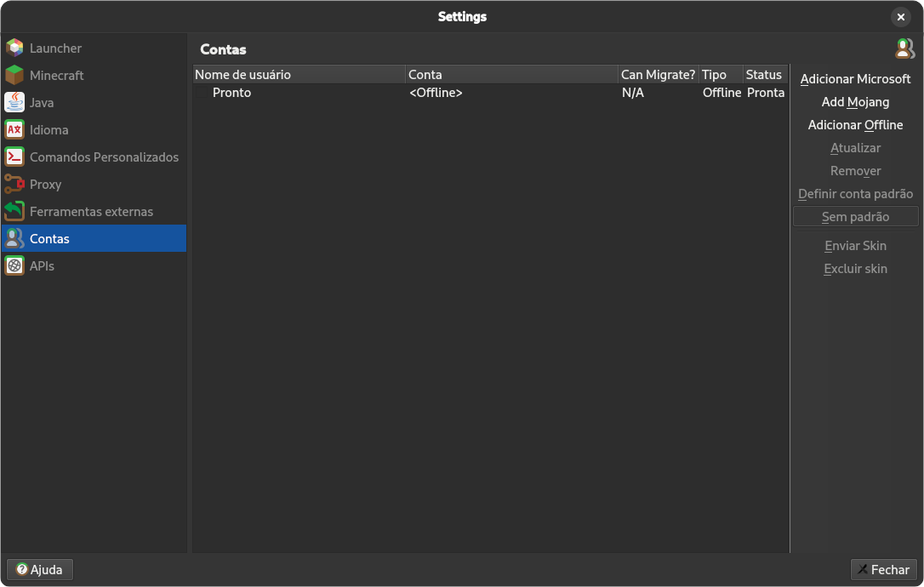The height and width of the screenshot is (587, 924).
Task: Click Add Mojang button
Action: coord(855,102)
